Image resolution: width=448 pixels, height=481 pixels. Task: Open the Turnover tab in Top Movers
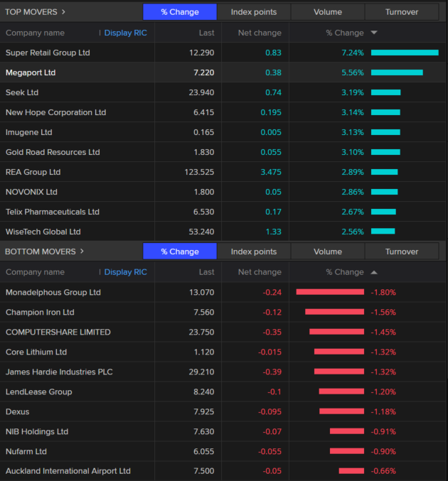pos(402,12)
